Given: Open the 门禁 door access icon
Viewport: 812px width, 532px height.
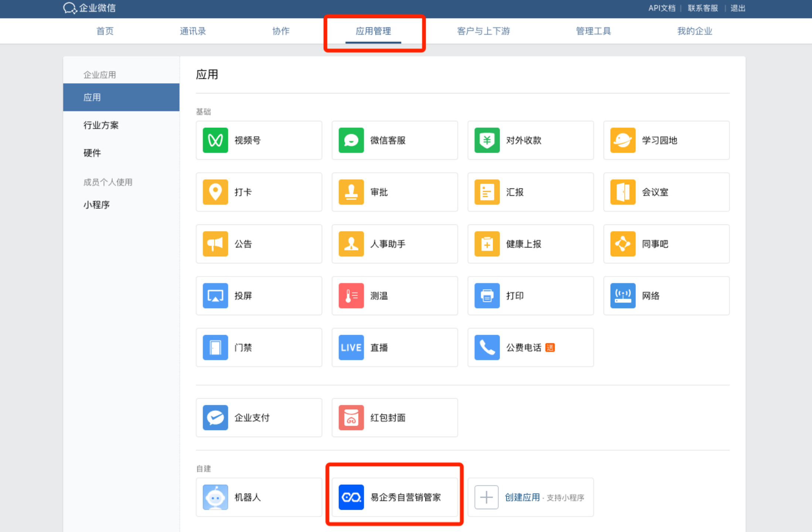Looking at the screenshot, I should (215, 347).
